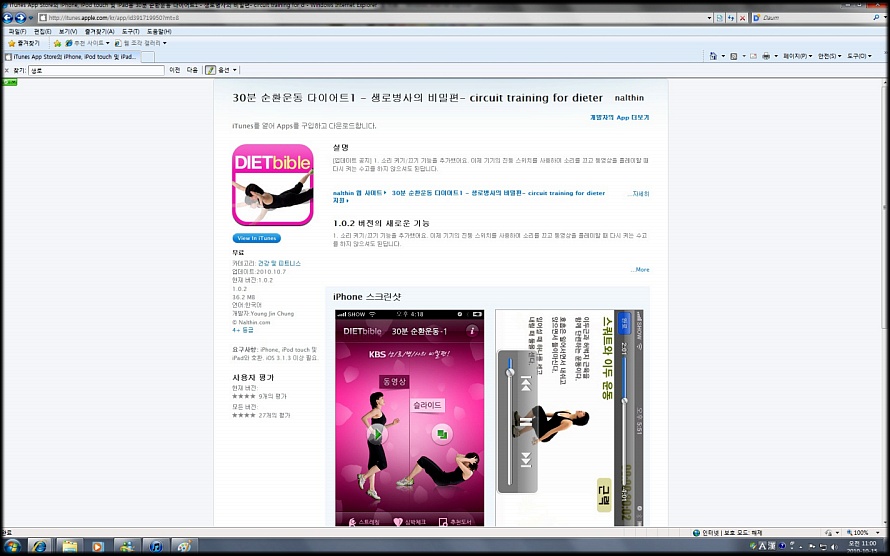Open recent pages dropdown beside Forward arrow
Screen dimensions: 890x556
(31, 18)
